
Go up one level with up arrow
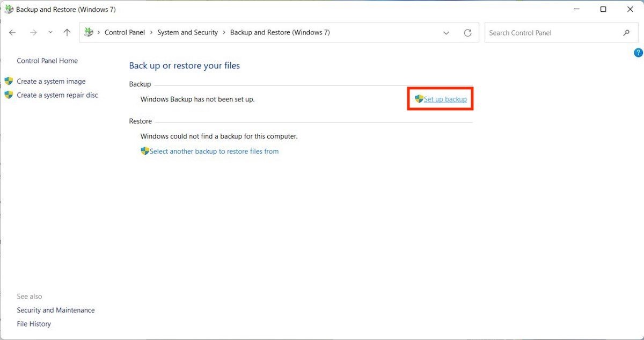point(67,33)
